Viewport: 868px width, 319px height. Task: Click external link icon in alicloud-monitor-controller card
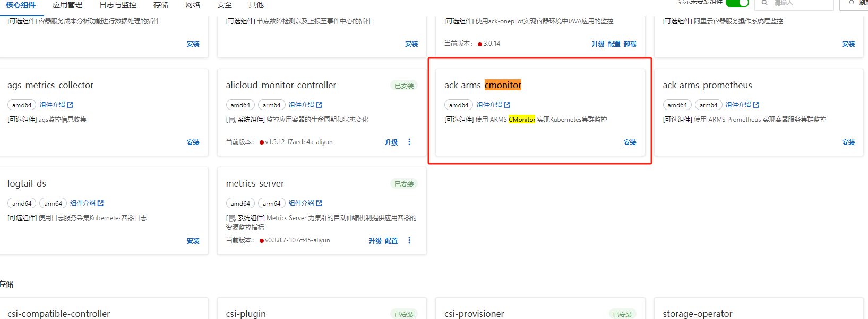pos(319,105)
